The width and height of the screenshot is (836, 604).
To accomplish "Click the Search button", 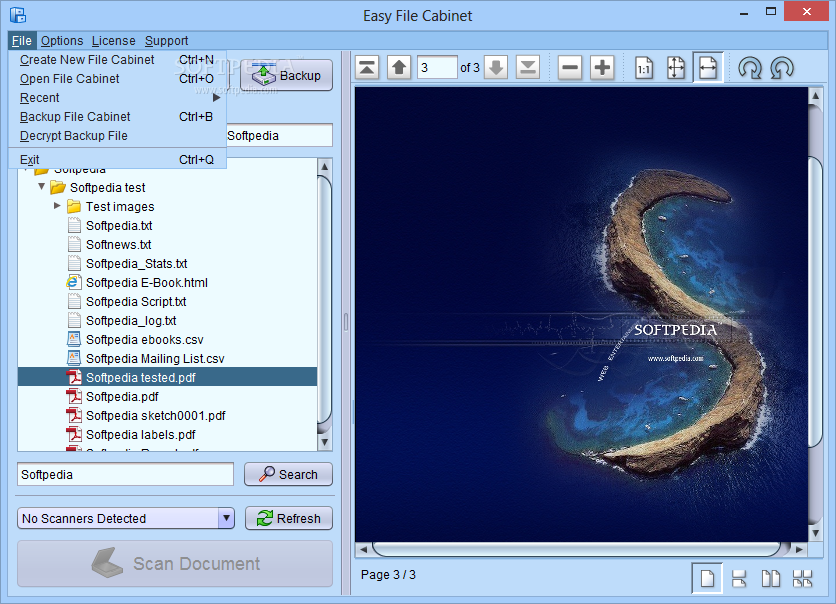I will (288, 474).
